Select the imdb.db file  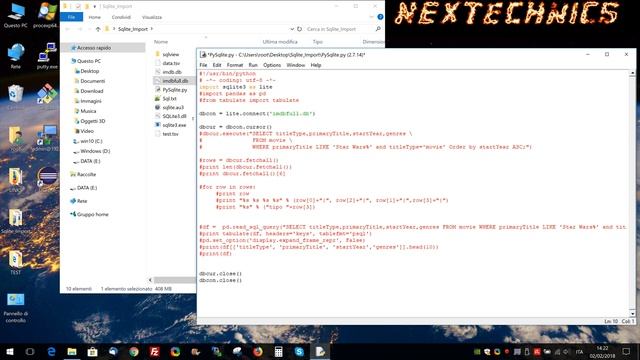172,72
